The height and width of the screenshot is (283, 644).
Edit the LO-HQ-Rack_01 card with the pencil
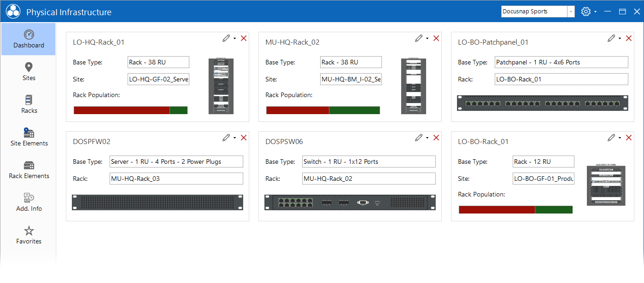(x=226, y=38)
